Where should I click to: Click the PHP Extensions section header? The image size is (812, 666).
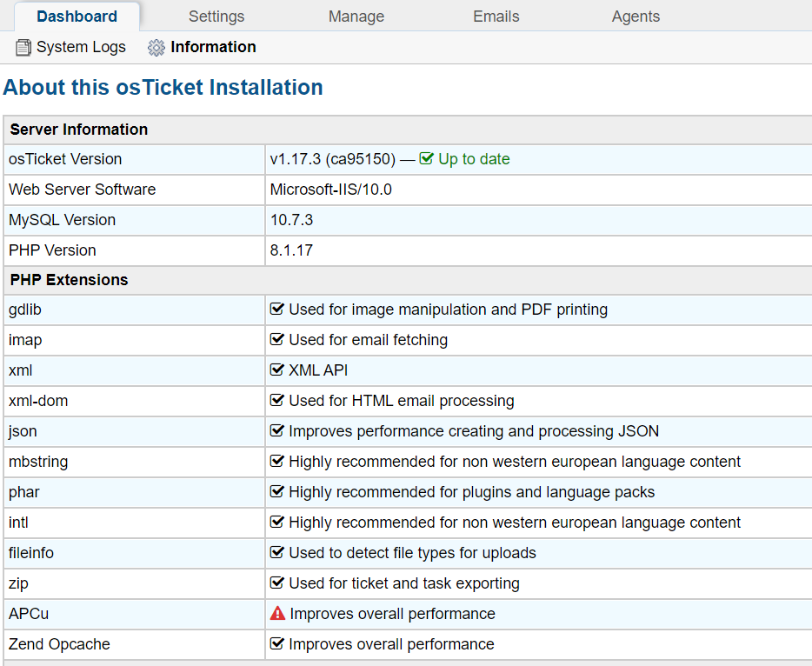click(70, 280)
